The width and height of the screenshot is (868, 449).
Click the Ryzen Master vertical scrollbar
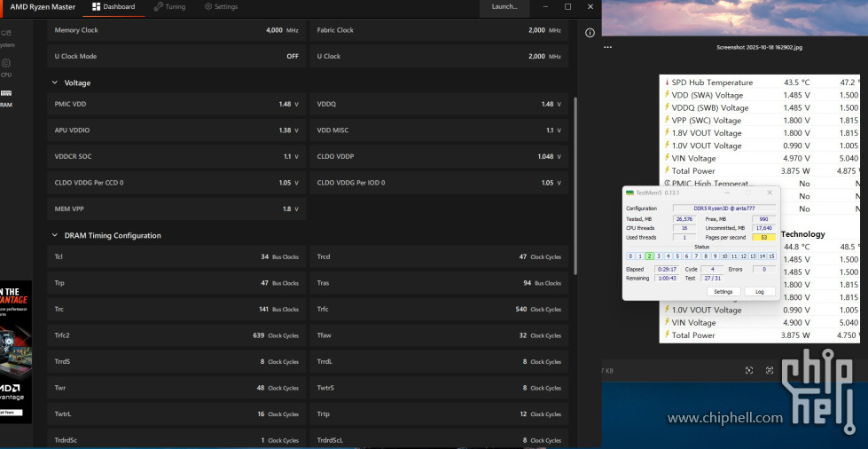(576, 186)
